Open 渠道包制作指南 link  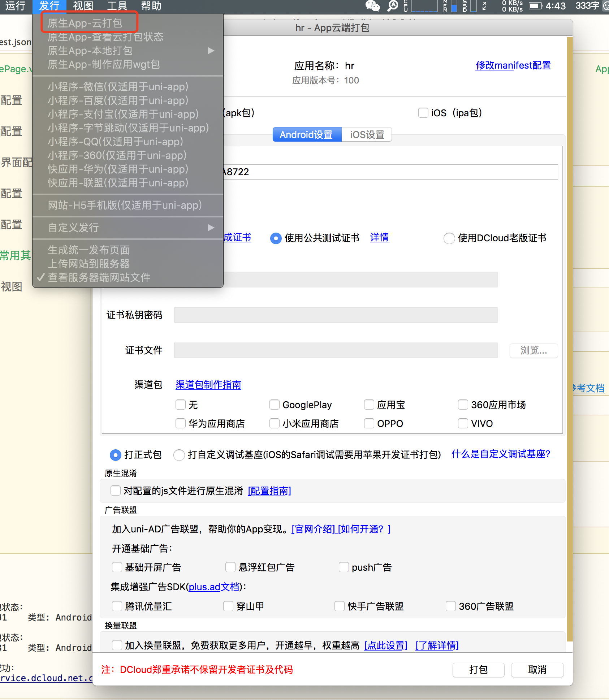click(x=208, y=385)
